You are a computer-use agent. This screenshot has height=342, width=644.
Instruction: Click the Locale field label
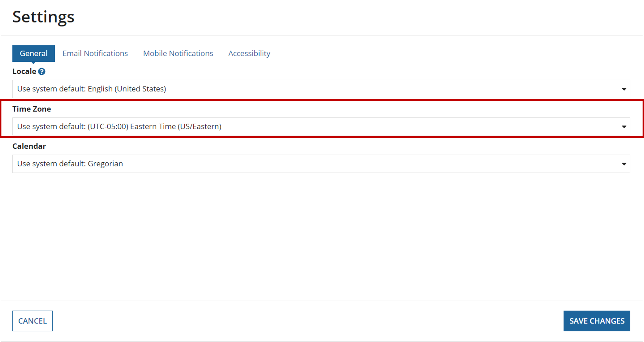[24, 71]
